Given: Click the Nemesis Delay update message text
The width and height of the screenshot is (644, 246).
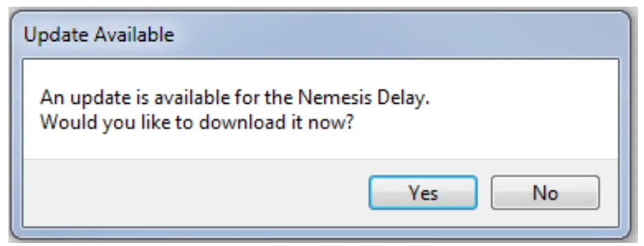Looking at the screenshot, I should 235,97.
